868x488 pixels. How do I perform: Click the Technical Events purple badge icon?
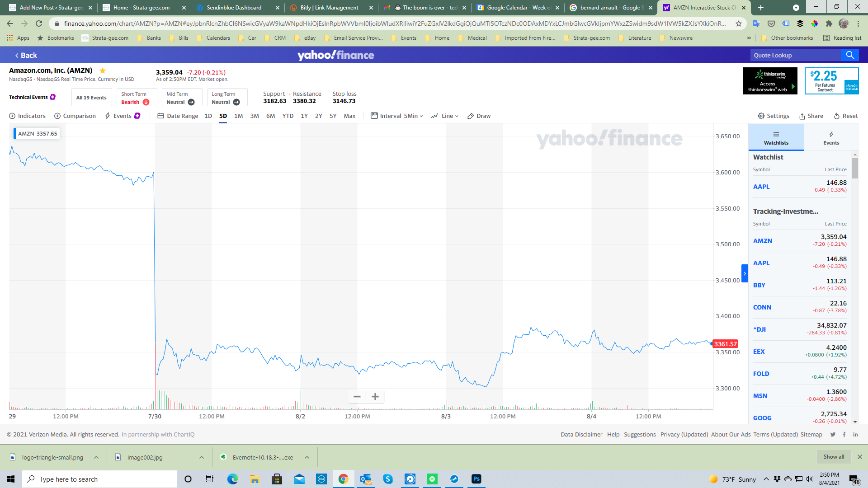pyautogui.click(x=53, y=97)
